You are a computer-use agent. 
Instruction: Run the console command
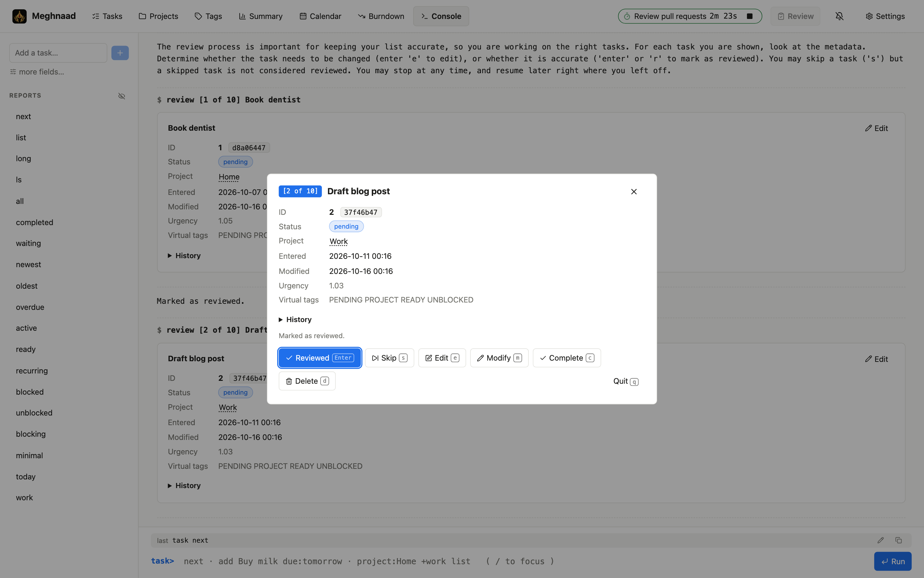[x=893, y=561]
